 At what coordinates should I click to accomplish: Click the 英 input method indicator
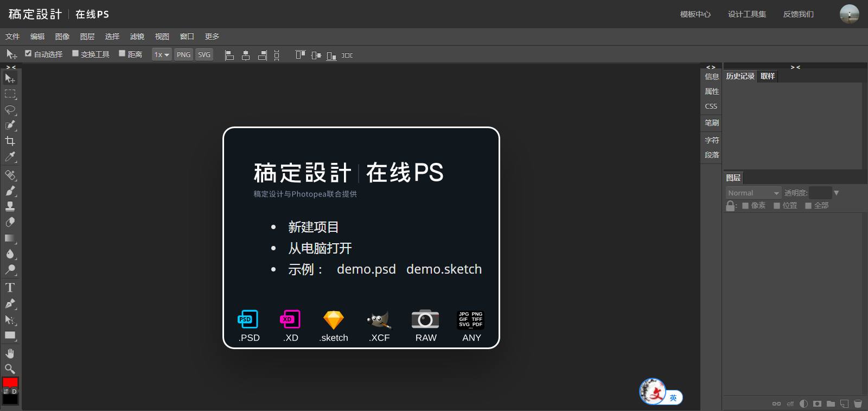(673, 398)
